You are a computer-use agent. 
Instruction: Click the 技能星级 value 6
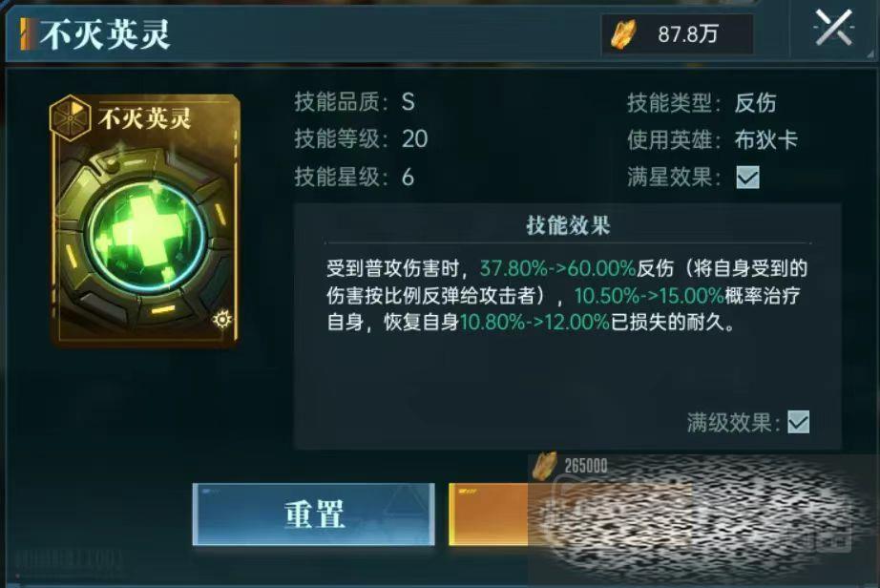[x=408, y=178]
